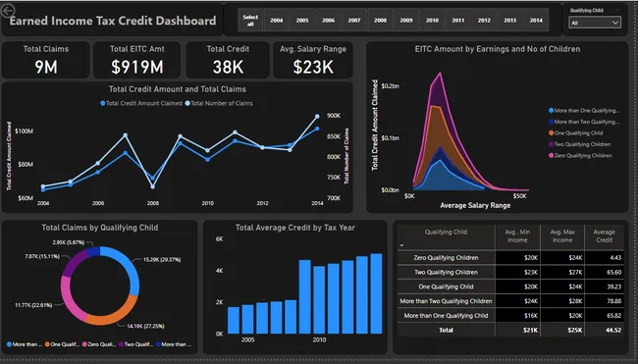
Task: Choose 2009 in the year slicer
Action: [406, 20]
